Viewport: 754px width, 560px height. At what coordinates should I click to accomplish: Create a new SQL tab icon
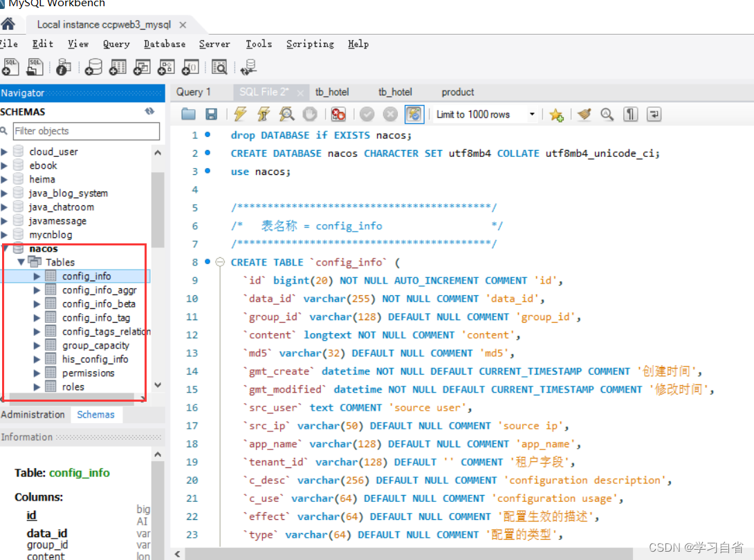(x=10, y=67)
